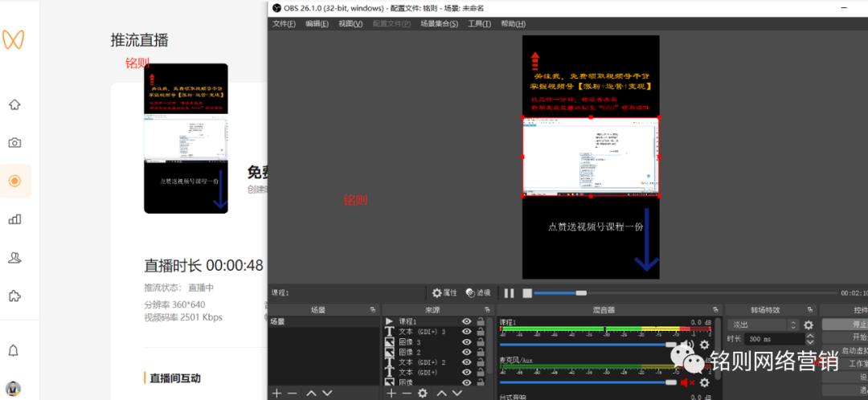Open the bar chart data icon
Screen dimensions: 868x400
[14, 219]
